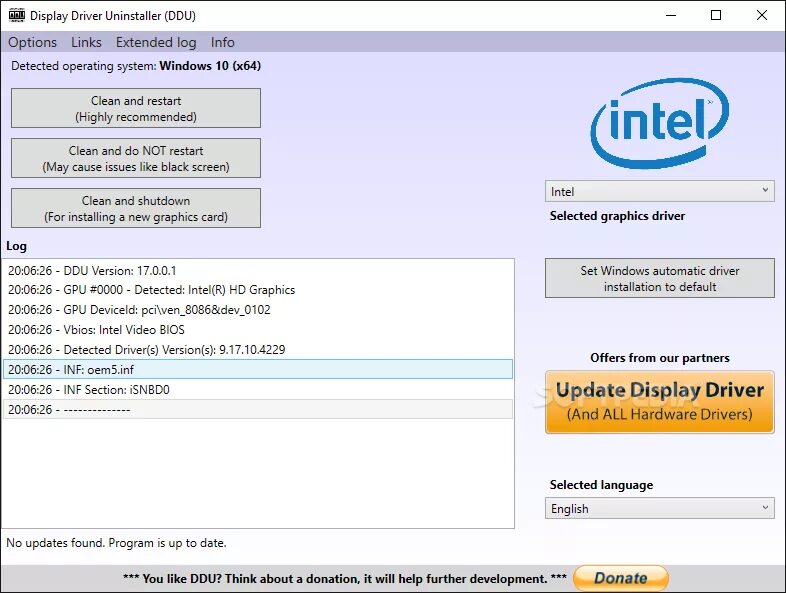Click Clean and do NOT restart button
The width and height of the screenshot is (786, 593).
(136, 158)
